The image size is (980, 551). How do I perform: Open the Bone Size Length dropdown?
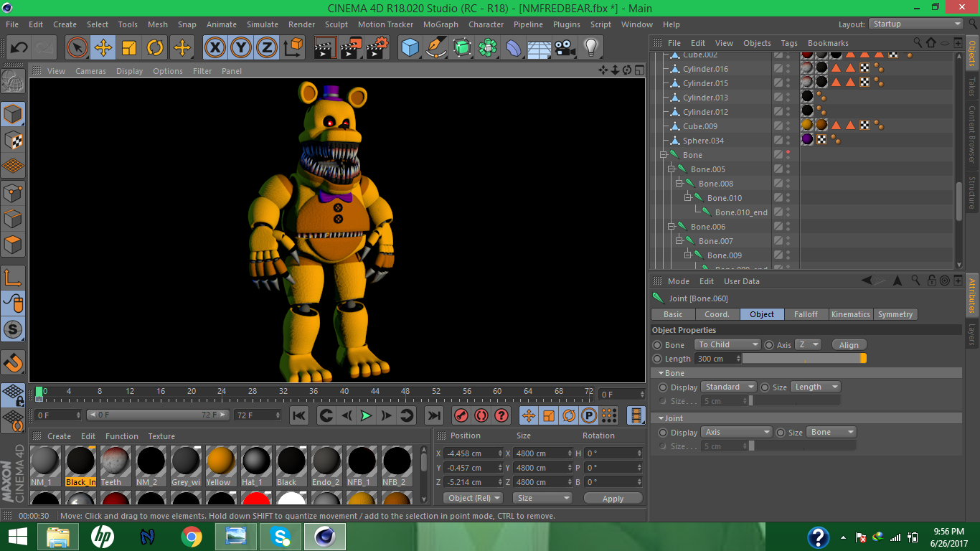pos(815,387)
